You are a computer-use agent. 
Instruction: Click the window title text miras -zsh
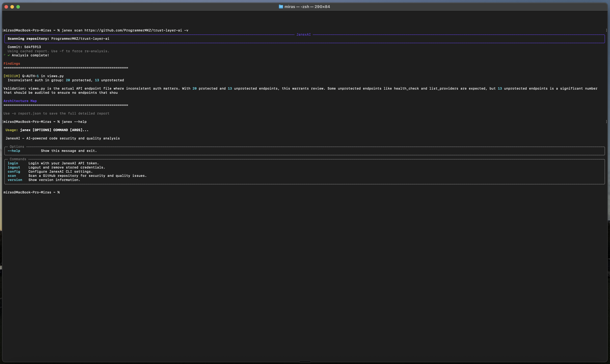click(x=307, y=7)
